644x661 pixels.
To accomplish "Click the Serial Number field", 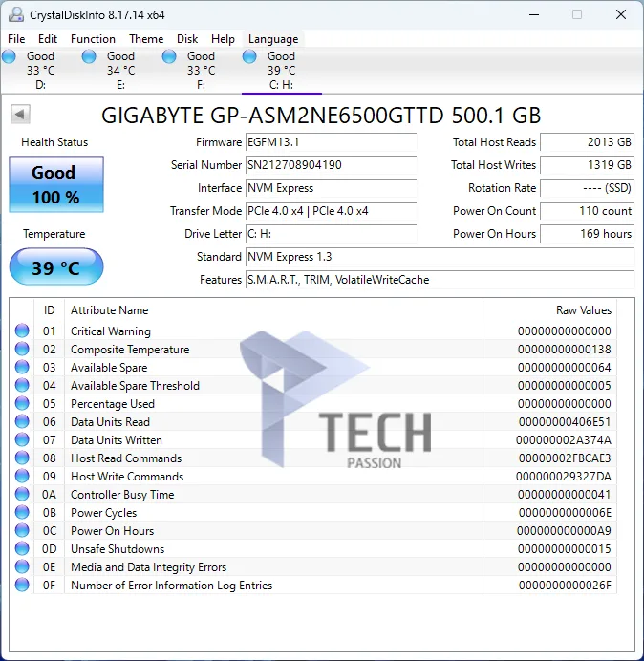I will pos(331,165).
